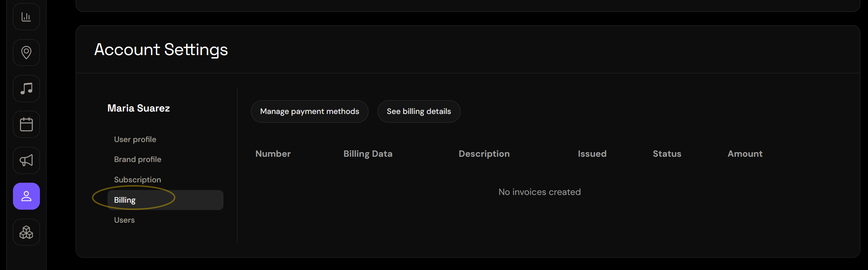Click the Billing Data column header
868x270 pixels.
click(368, 154)
